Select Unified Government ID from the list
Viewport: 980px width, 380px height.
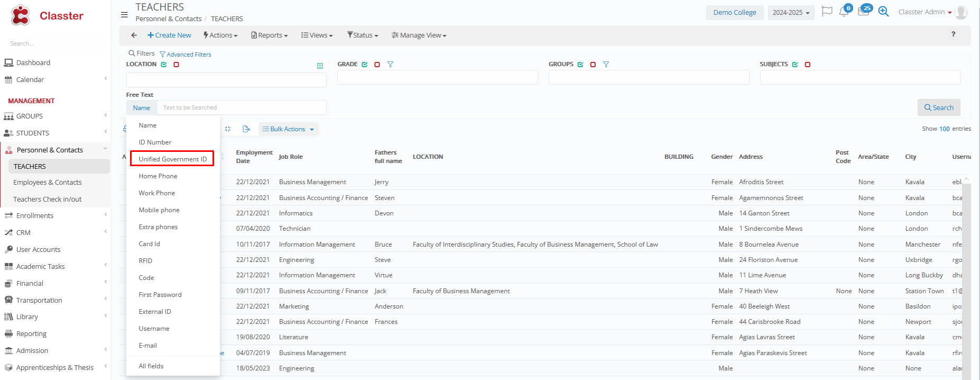[x=172, y=159]
